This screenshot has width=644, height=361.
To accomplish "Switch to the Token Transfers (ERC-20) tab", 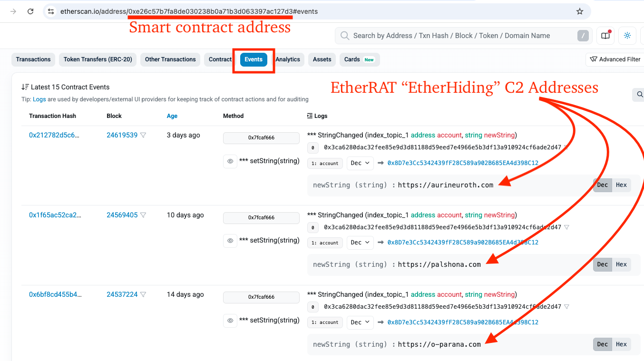I will [98, 59].
